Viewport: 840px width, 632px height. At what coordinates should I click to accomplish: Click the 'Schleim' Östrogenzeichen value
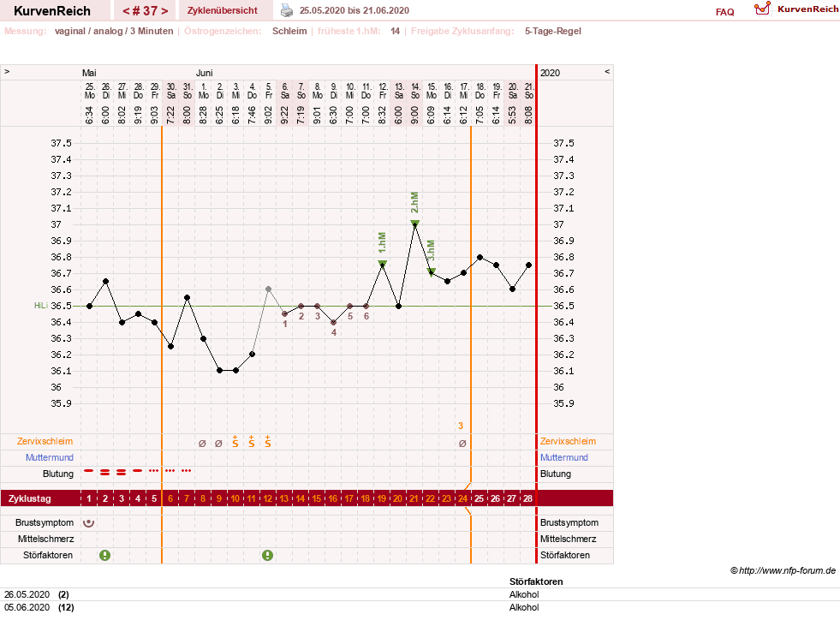point(289,31)
